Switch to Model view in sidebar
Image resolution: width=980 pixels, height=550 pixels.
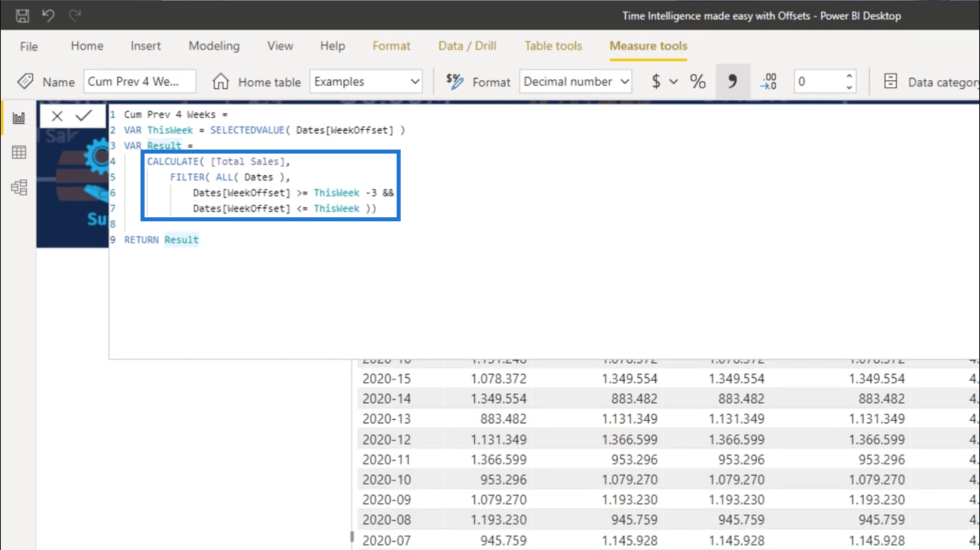[x=19, y=187]
